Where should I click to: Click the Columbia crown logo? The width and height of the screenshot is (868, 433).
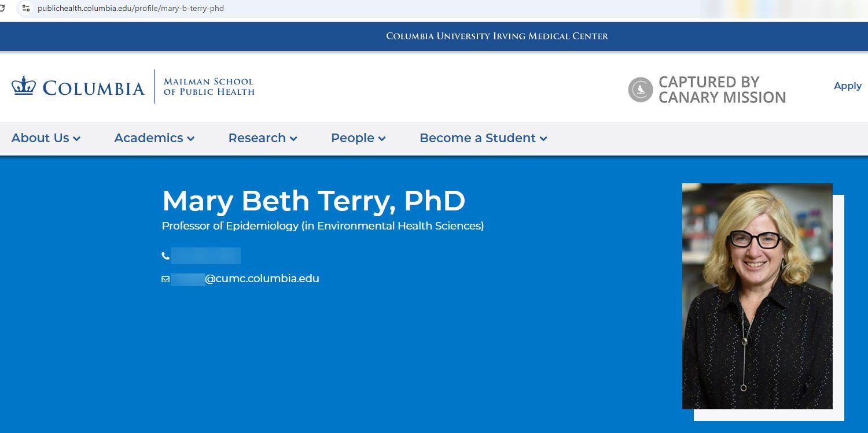[x=24, y=86]
